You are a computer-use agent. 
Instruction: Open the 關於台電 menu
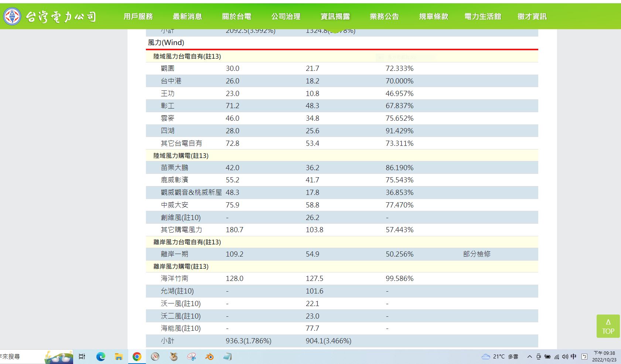point(237,17)
